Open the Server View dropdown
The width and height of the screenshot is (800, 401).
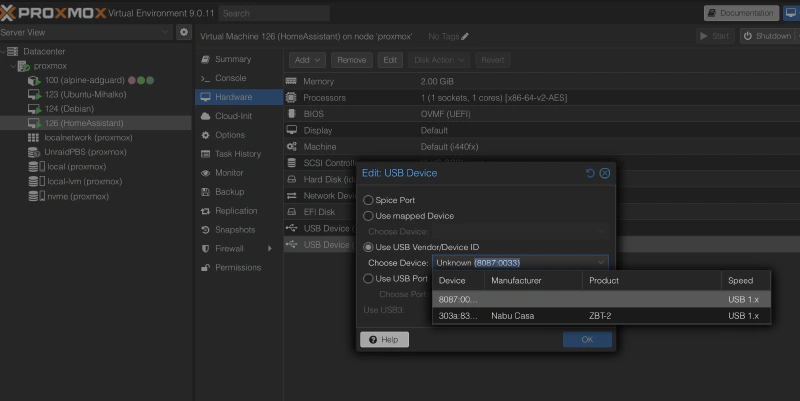pos(165,32)
